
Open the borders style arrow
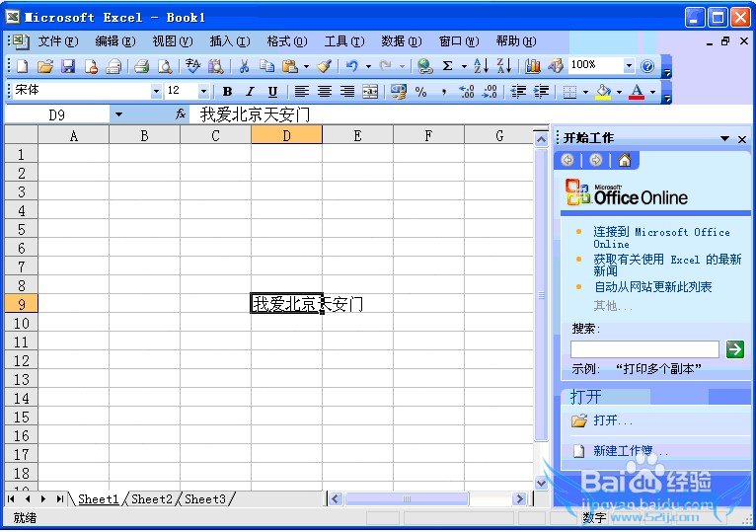(x=585, y=91)
